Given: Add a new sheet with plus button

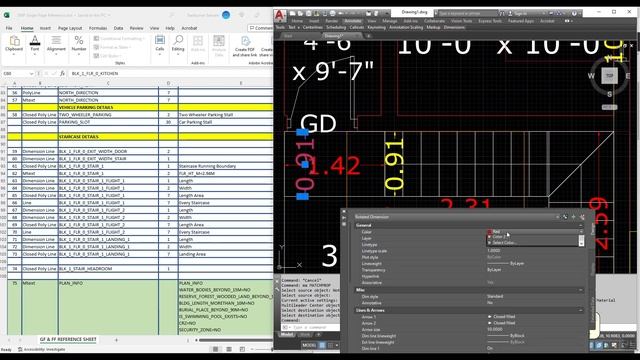Looking at the screenshot, I should tap(116, 340).
